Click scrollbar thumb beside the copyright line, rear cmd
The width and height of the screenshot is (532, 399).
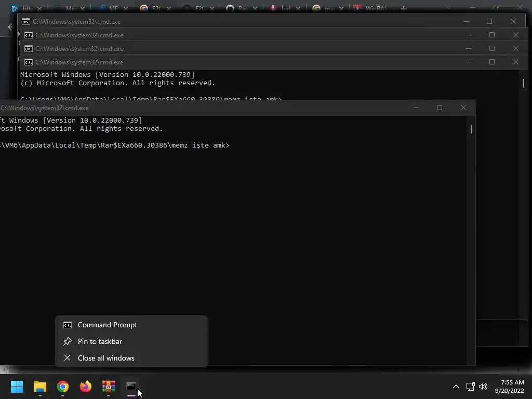coord(524,83)
